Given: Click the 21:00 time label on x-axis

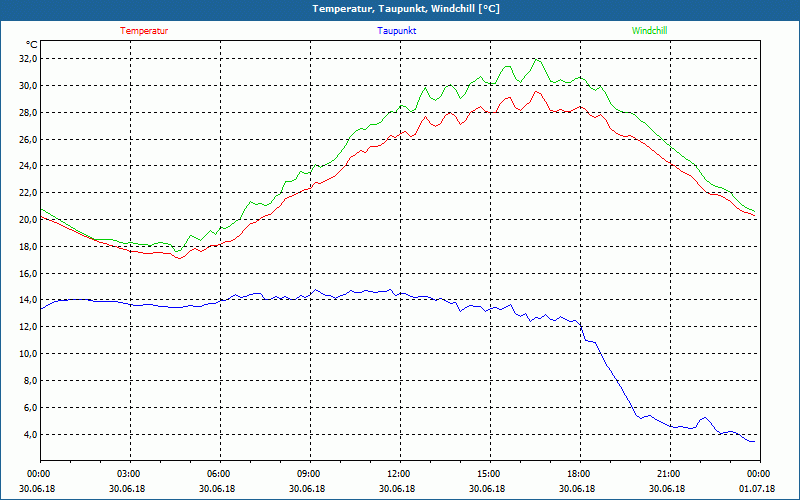Looking at the screenshot, I should tap(670, 474).
